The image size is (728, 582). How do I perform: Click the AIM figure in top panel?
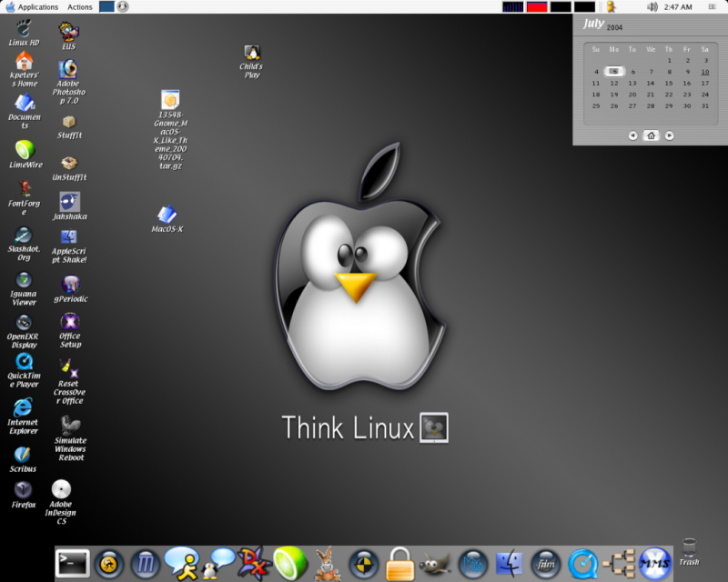(x=611, y=7)
